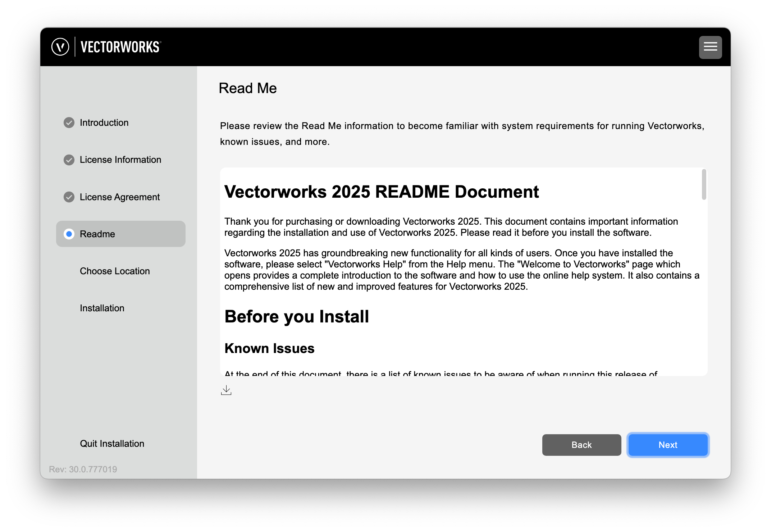Click the 'Before you Install' heading
771x532 pixels.
pyautogui.click(x=297, y=317)
